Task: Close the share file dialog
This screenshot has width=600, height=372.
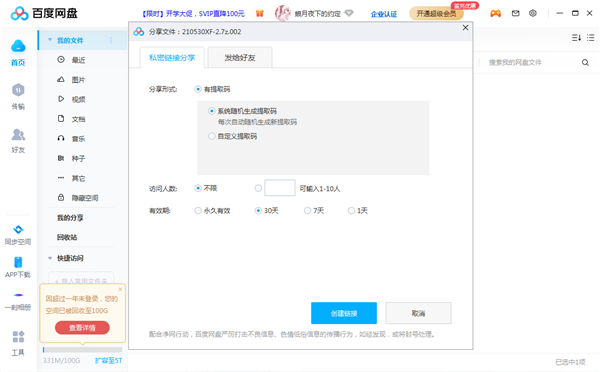Action: pos(465,28)
